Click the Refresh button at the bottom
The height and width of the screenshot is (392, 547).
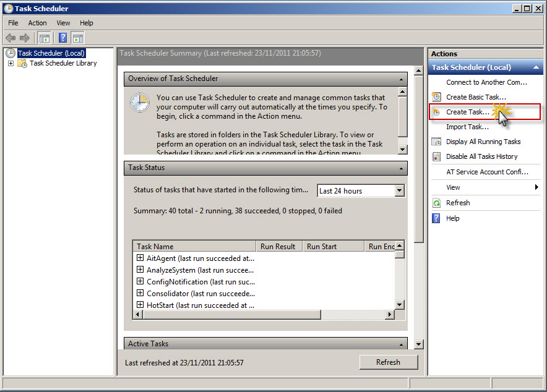(x=388, y=362)
